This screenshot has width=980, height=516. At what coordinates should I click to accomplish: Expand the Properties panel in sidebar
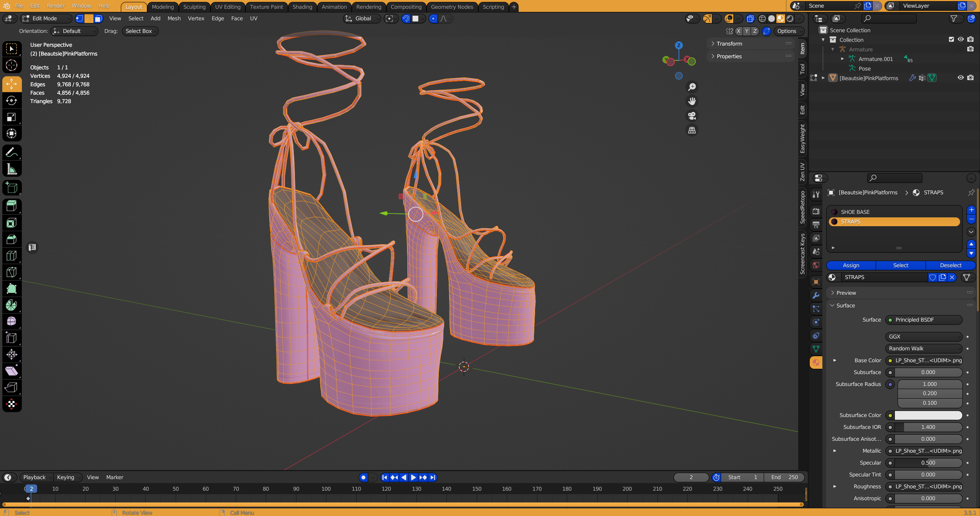729,56
